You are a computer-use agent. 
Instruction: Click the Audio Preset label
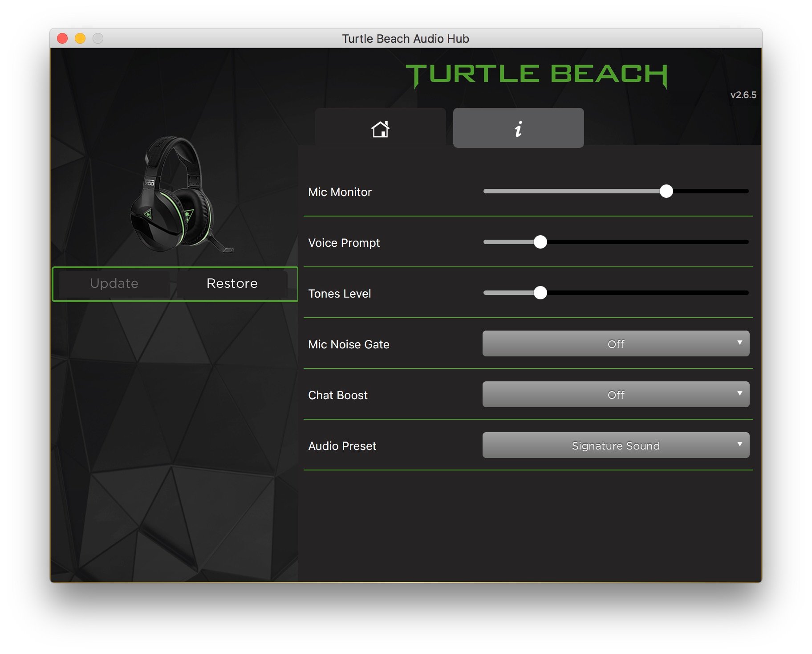pos(342,446)
